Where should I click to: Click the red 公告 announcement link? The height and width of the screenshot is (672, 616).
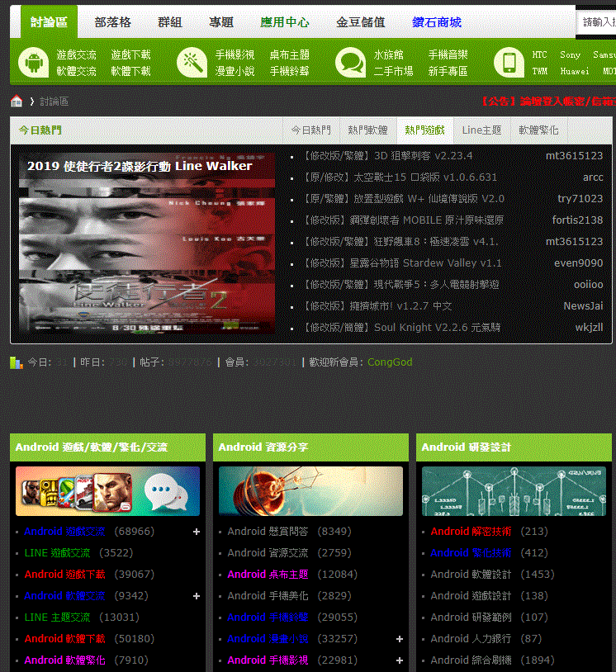[x=547, y=102]
